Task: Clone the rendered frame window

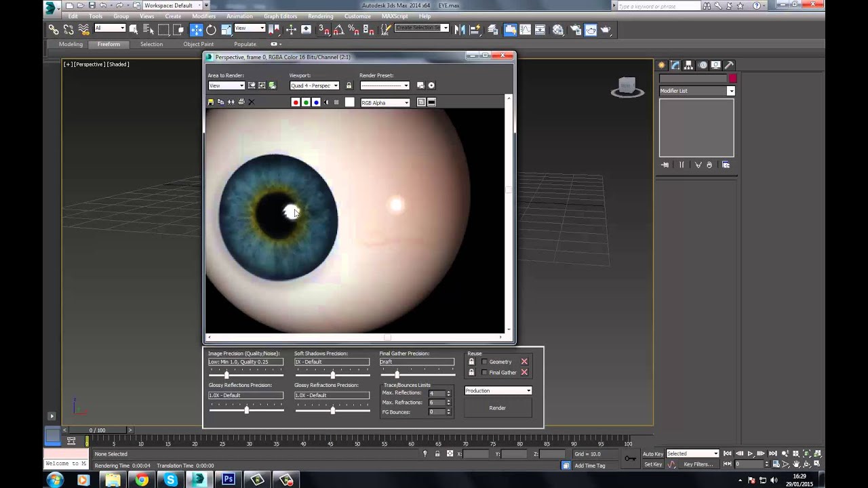Action: [x=231, y=102]
